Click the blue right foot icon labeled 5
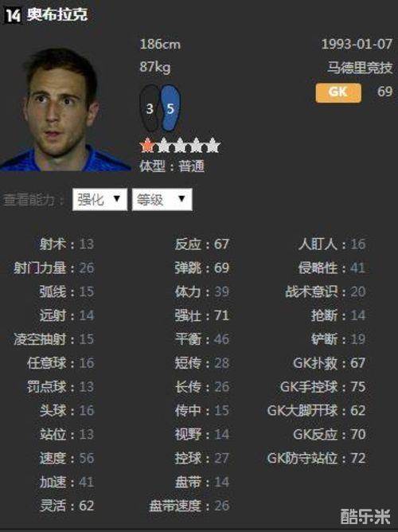Image resolution: width=398 pixels, height=532 pixels. (x=170, y=108)
